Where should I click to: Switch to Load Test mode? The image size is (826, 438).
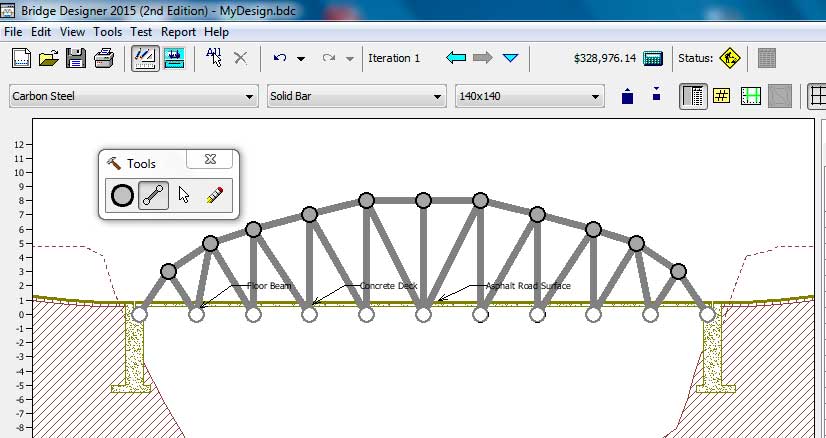click(x=173, y=58)
